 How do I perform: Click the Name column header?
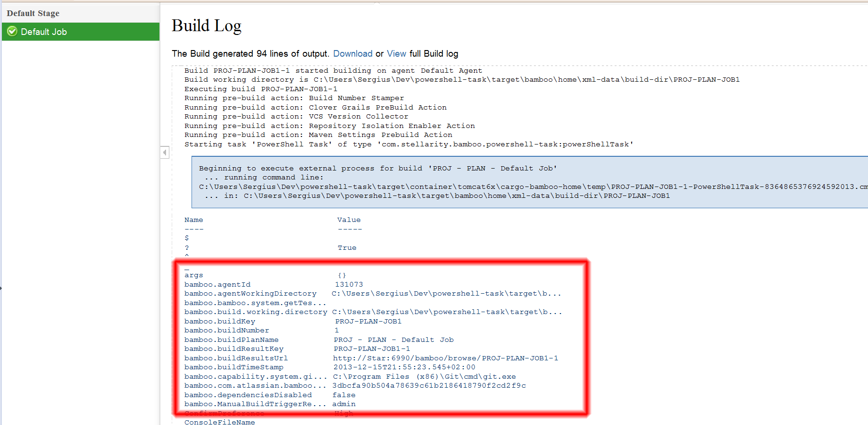(194, 220)
